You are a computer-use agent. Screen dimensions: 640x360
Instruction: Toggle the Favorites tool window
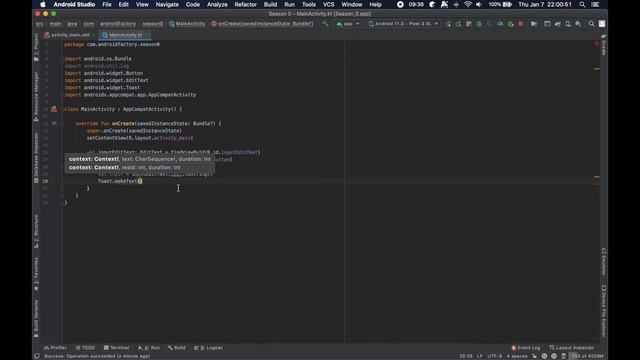(36, 274)
